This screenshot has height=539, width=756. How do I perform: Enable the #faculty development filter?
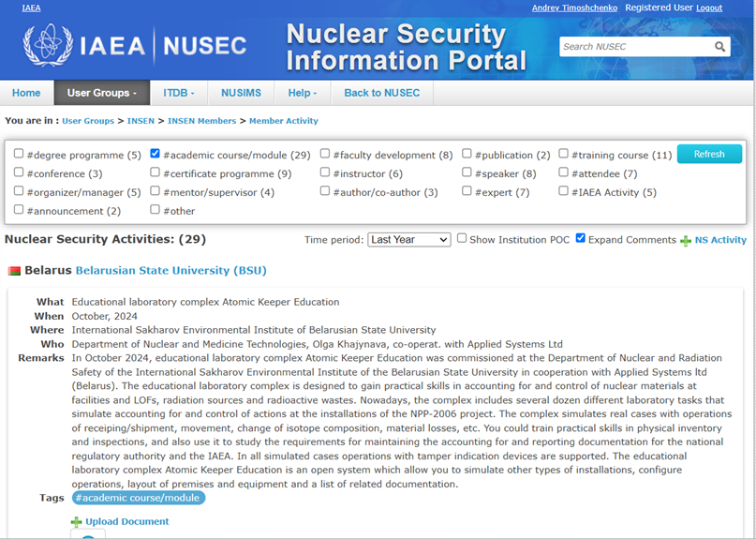[325, 154]
